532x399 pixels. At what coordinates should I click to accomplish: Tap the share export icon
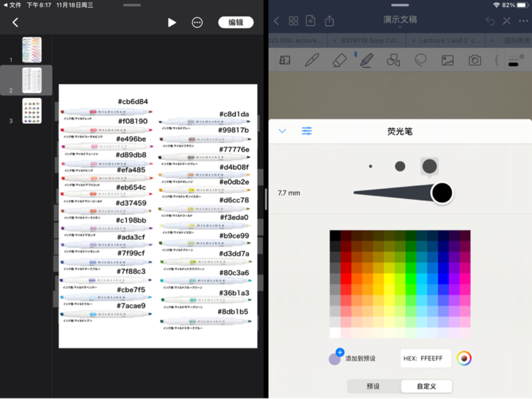pyautogui.click(x=329, y=21)
